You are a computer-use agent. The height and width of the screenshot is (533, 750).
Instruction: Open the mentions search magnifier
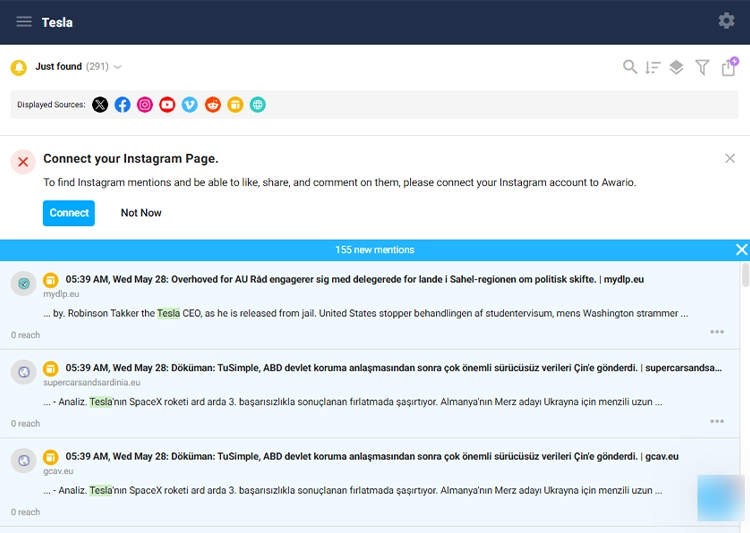pos(630,67)
